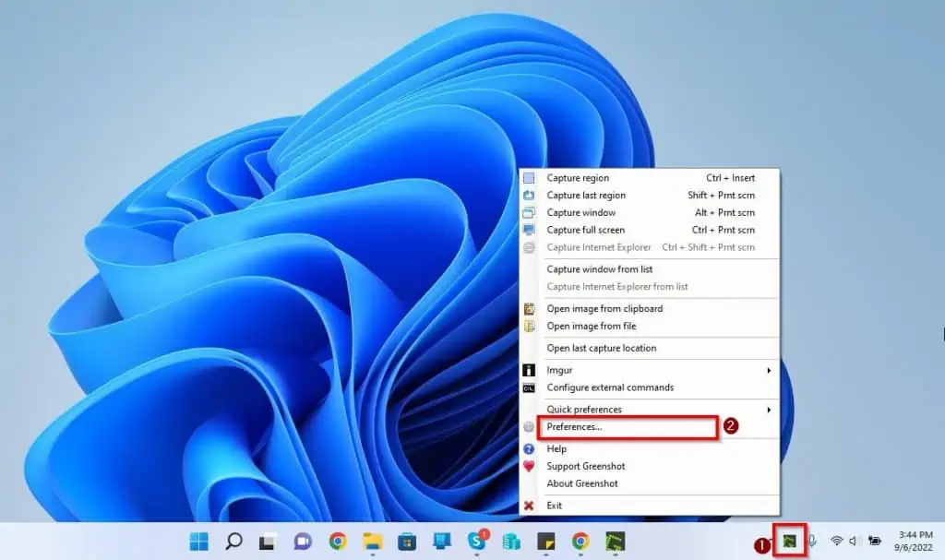This screenshot has width=945, height=560.
Task: Expand the Quick preferences submenu
Action: pyautogui.click(x=769, y=410)
